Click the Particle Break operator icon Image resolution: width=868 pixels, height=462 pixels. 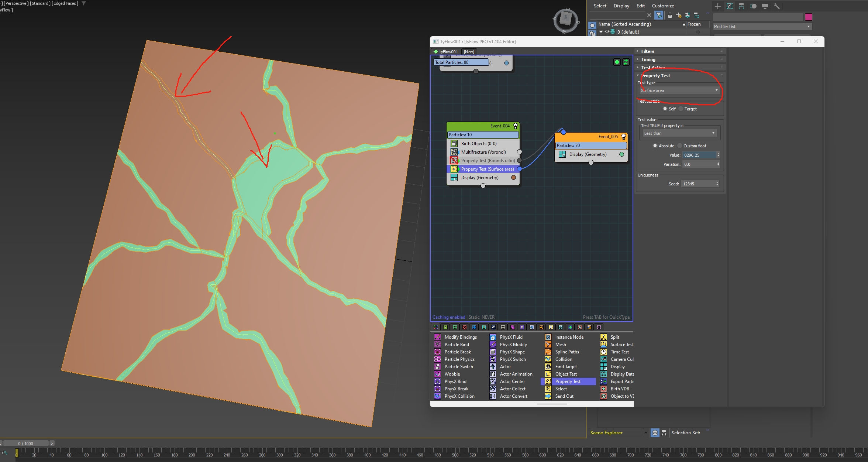(x=437, y=352)
